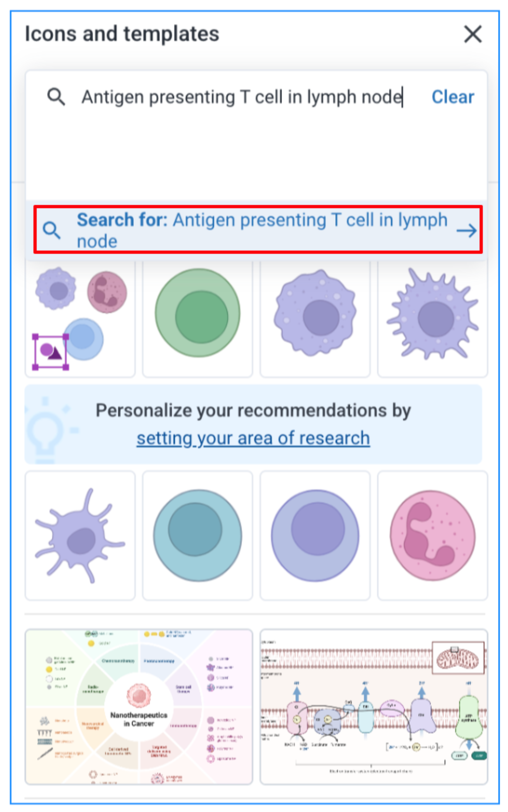Click inside the search text field
The height and width of the screenshot is (812, 508).
pos(235,97)
